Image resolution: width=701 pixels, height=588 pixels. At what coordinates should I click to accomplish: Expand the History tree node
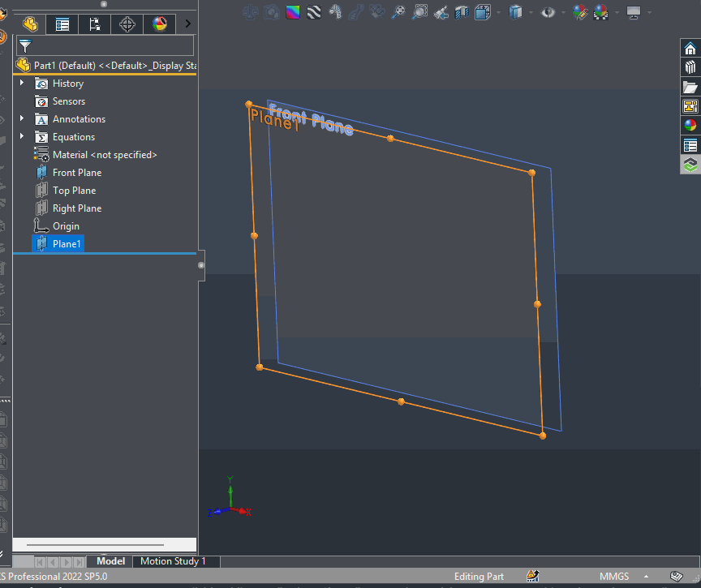pyautogui.click(x=22, y=84)
